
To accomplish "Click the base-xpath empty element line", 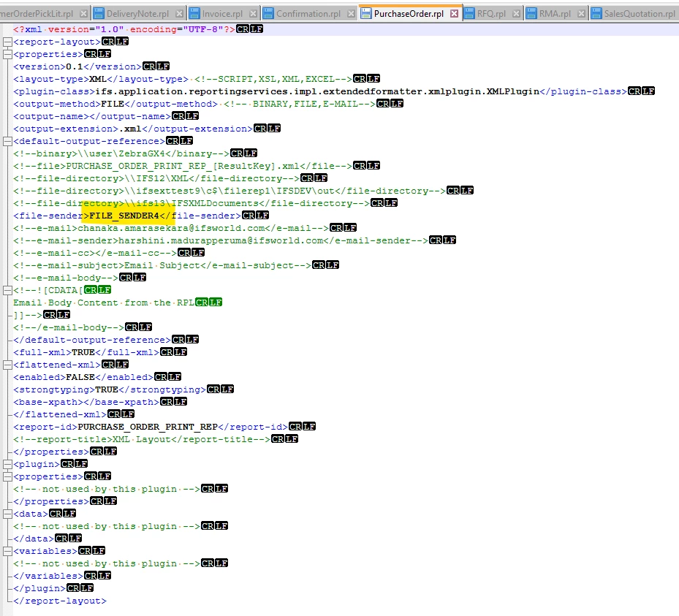I will [x=86, y=402].
